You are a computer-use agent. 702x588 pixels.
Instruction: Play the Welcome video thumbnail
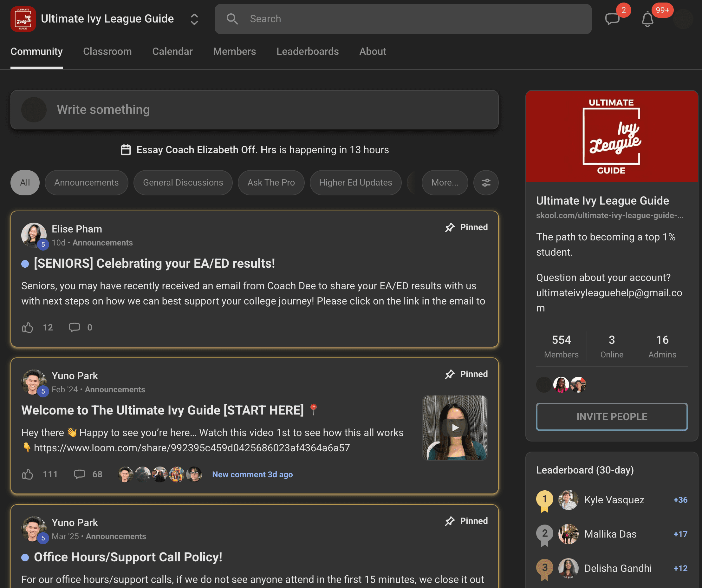tap(455, 428)
